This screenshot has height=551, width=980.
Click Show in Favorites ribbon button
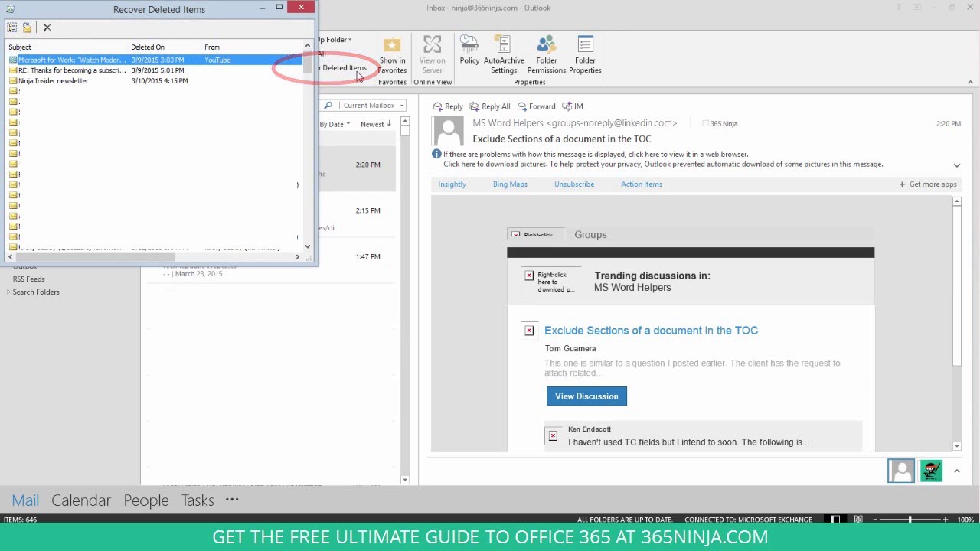click(x=392, y=55)
